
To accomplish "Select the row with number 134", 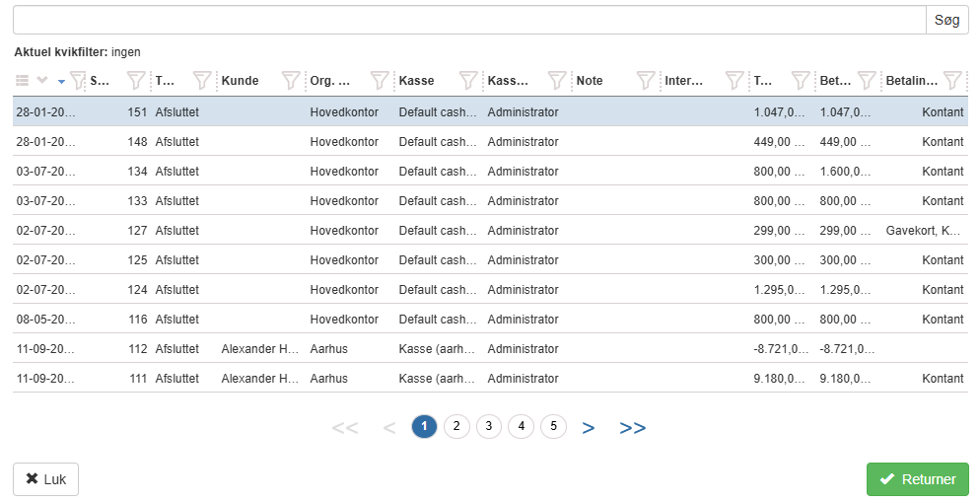I will (x=491, y=171).
